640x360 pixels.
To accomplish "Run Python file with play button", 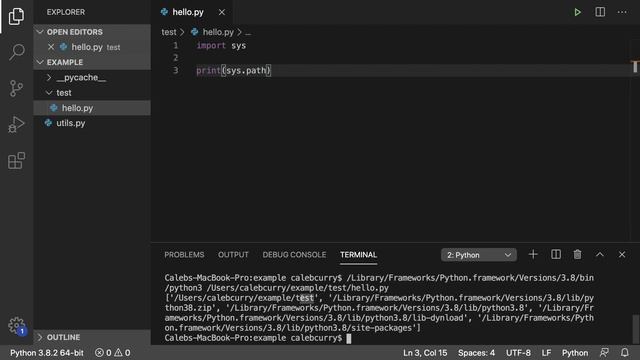I will (x=577, y=12).
